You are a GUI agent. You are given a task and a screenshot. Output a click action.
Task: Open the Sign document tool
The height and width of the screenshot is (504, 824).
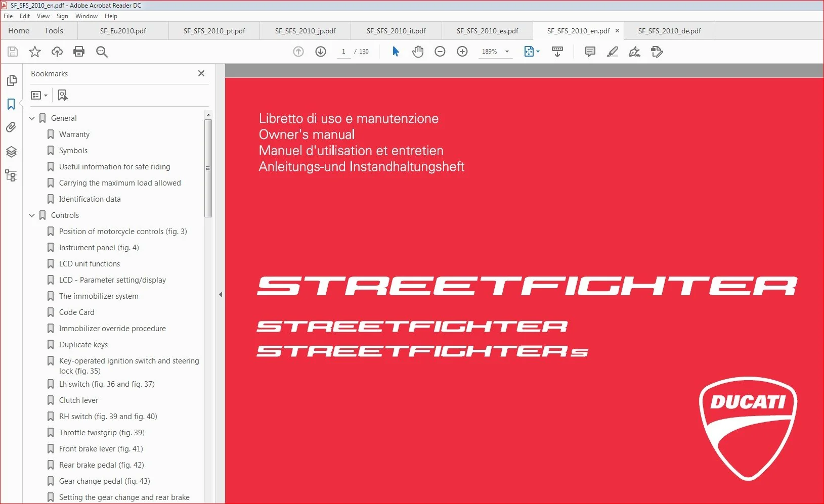634,52
